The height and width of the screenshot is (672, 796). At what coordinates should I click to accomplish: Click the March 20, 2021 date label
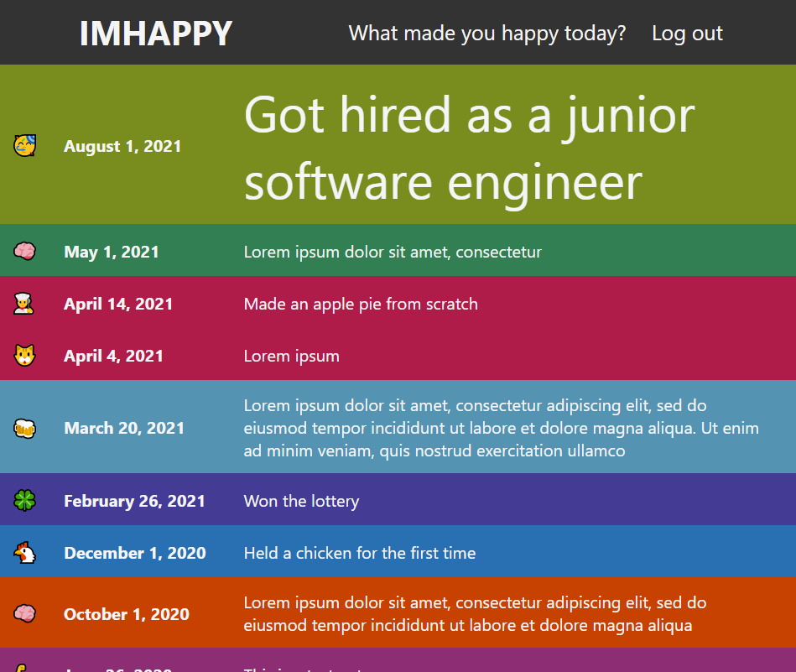(124, 428)
